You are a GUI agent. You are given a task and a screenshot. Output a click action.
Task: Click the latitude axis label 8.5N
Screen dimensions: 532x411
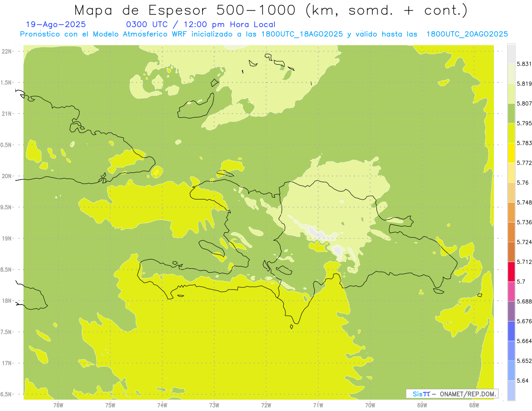(x=7, y=270)
